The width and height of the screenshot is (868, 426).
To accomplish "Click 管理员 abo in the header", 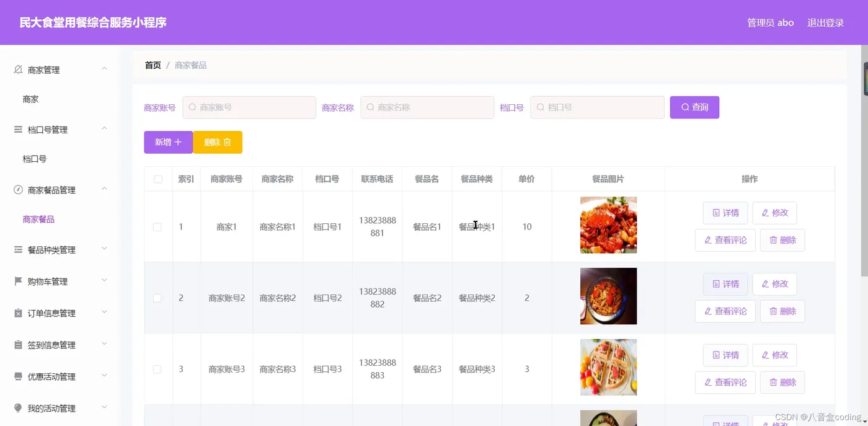I will point(771,23).
